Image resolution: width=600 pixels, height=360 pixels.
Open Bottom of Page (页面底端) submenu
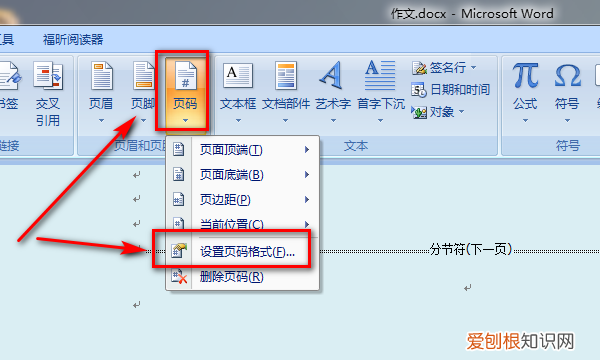[307, 175]
